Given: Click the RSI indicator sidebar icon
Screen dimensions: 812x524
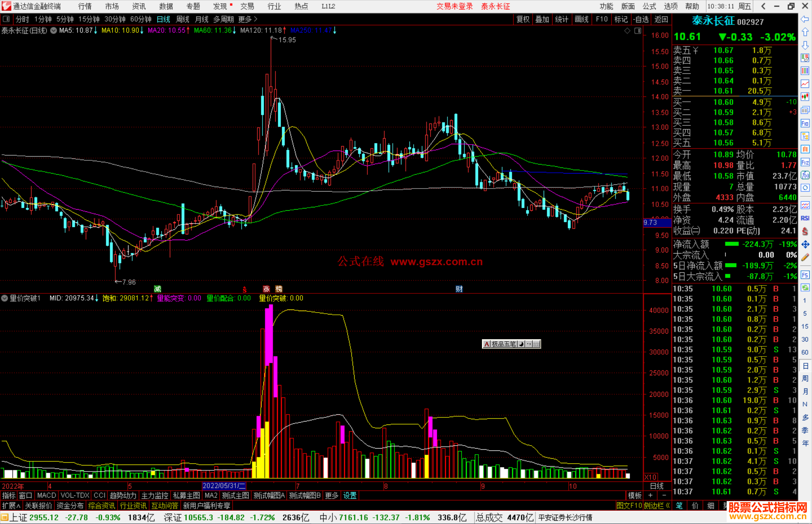Looking at the screenshot, I should 805,218.
